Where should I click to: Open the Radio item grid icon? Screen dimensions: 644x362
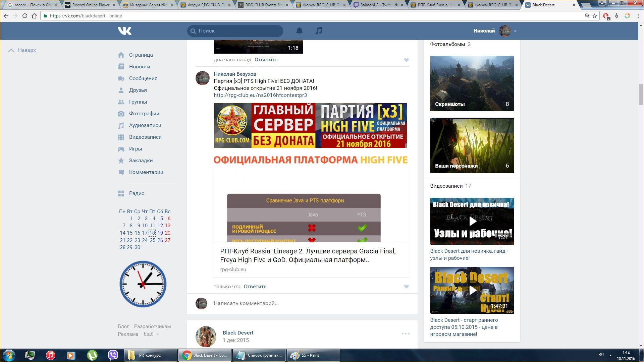click(121, 193)
